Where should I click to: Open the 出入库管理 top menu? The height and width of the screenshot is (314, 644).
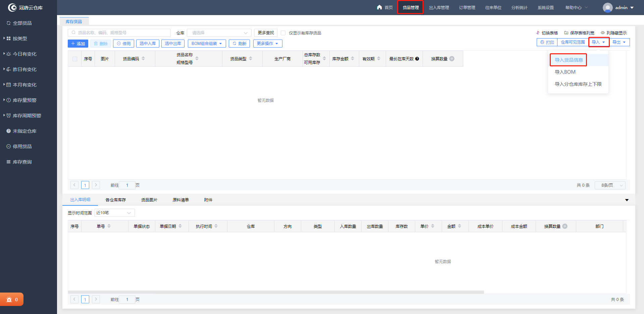tap(439, 7)
